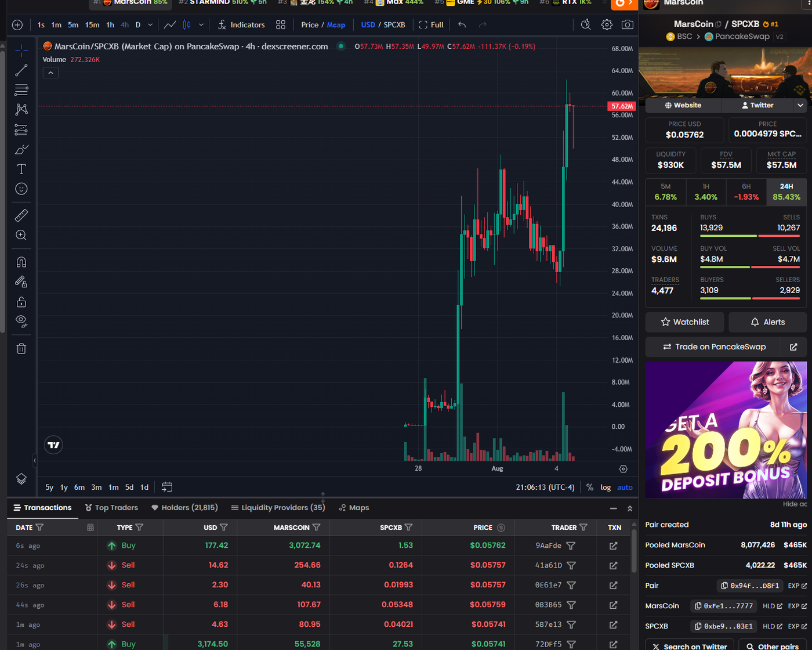Activate the zoom in tool
This screenshot has height=650, width=812.
pos(21,235)
